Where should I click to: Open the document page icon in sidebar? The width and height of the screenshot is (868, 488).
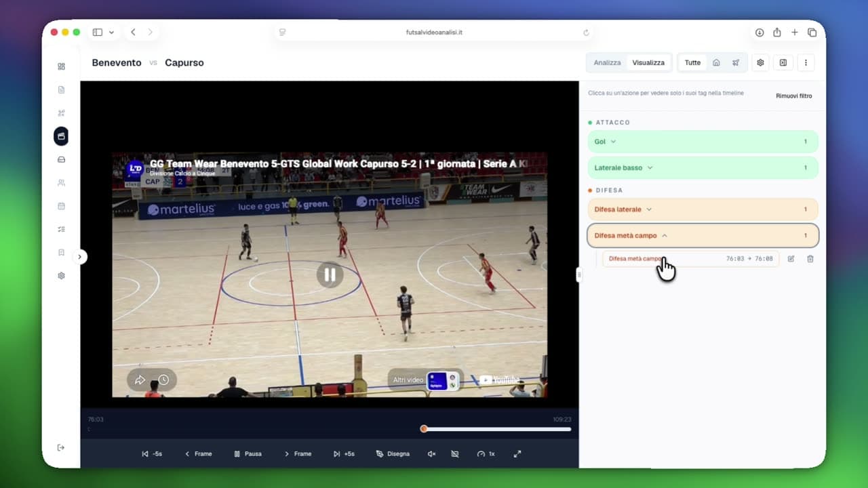(61, 89)
